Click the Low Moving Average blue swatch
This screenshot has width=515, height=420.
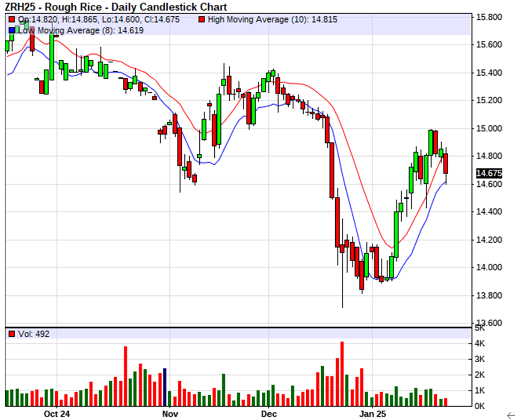point(12,30)
